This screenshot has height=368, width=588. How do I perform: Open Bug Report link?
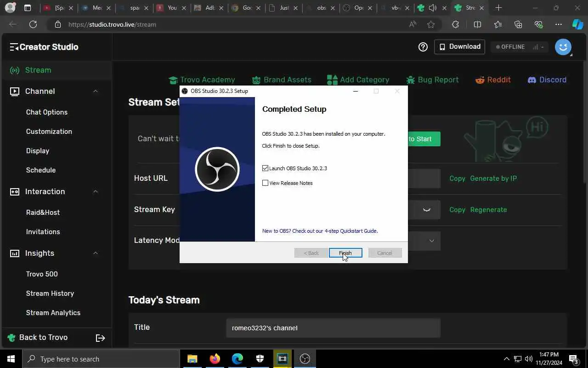432,80
